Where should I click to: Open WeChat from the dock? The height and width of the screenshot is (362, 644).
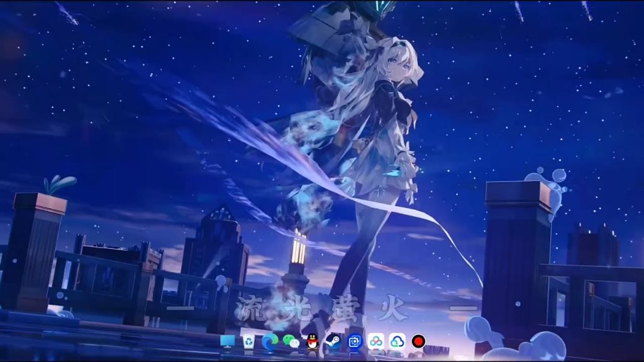(x=291, y=341)
